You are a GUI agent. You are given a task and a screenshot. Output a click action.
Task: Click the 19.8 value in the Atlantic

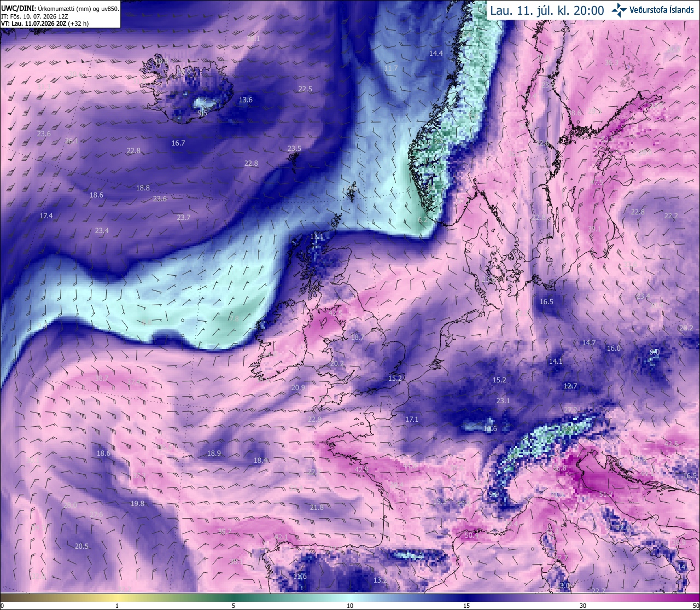(x=137, y=503)
